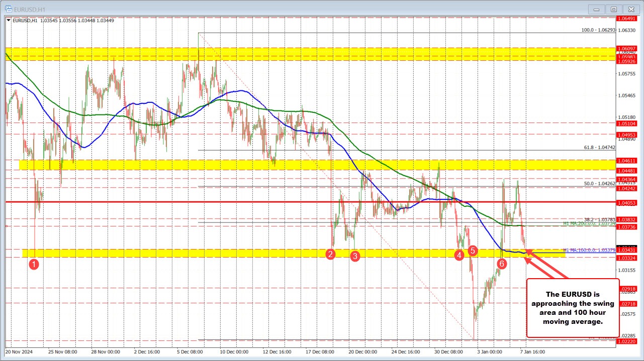Click the circled marker numbered 4

pos(459,255)
